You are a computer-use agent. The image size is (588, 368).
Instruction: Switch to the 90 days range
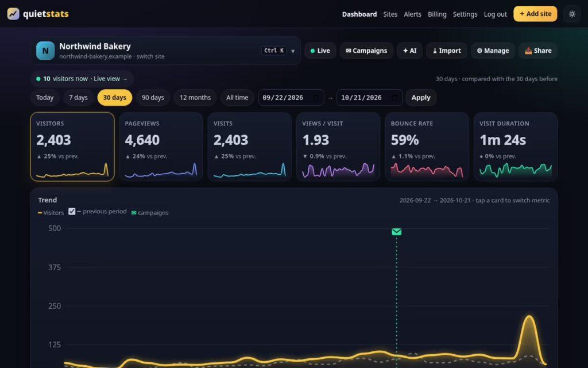coord(153,98)
